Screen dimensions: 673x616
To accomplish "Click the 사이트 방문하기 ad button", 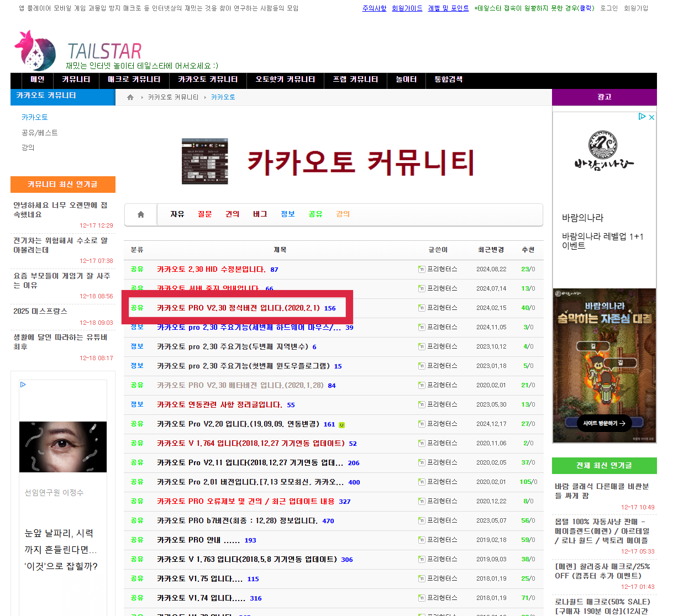I will [x=604, y=423].
